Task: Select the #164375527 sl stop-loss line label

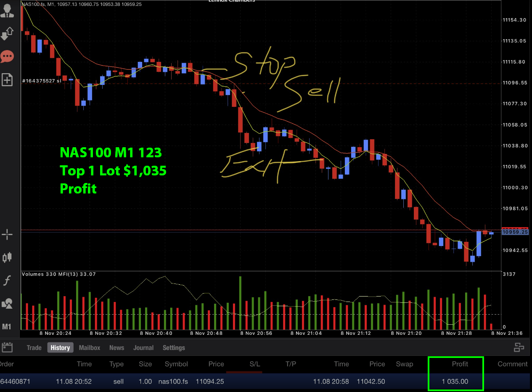Action: click(42, 80)
